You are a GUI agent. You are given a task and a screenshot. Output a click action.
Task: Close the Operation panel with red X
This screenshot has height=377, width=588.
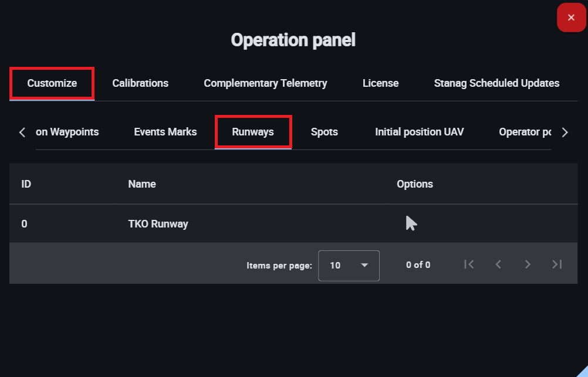[x=571, y=18]
